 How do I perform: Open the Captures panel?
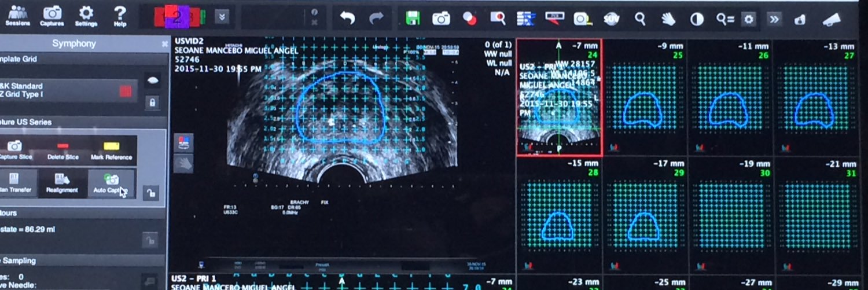(52, 16)
